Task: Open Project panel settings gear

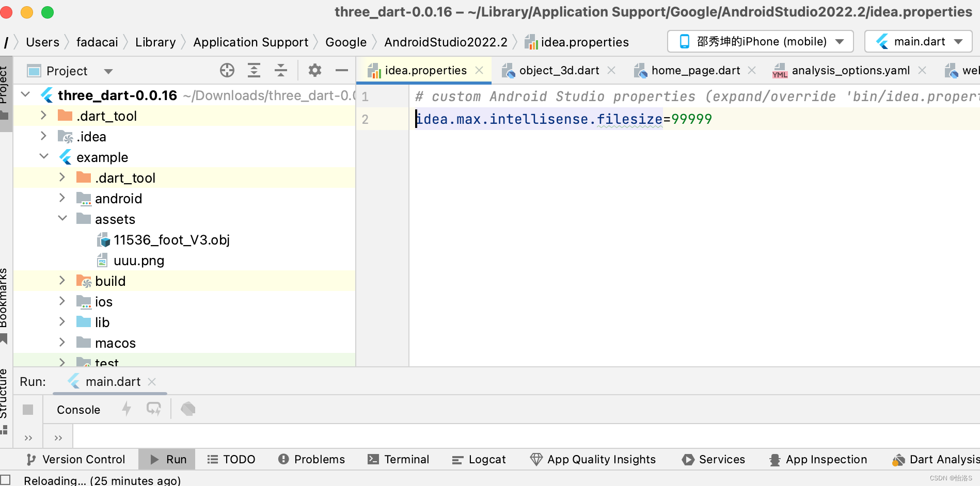Action: (314, 70)
